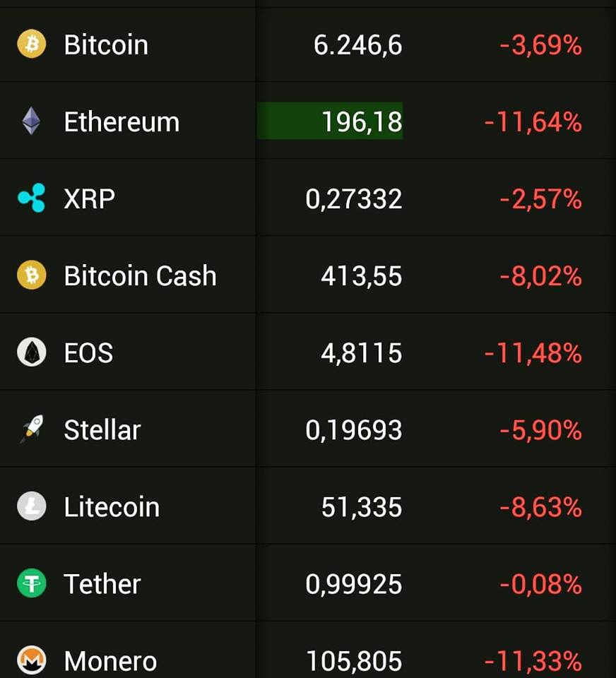This screenshot has width=616, height=678.
Task: Open the Ethereum name label
Action: pos(122,121)
